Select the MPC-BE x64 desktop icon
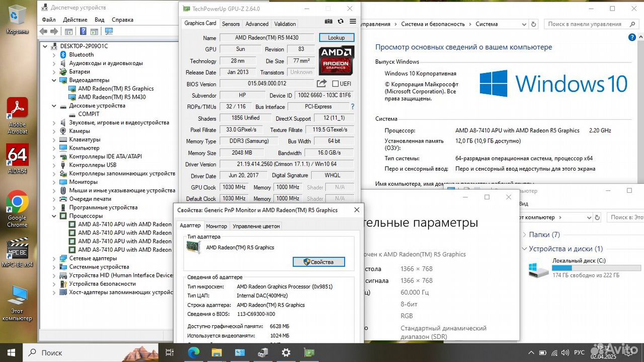The height and width of the screenshot is (362, 644). pos(18,252)
